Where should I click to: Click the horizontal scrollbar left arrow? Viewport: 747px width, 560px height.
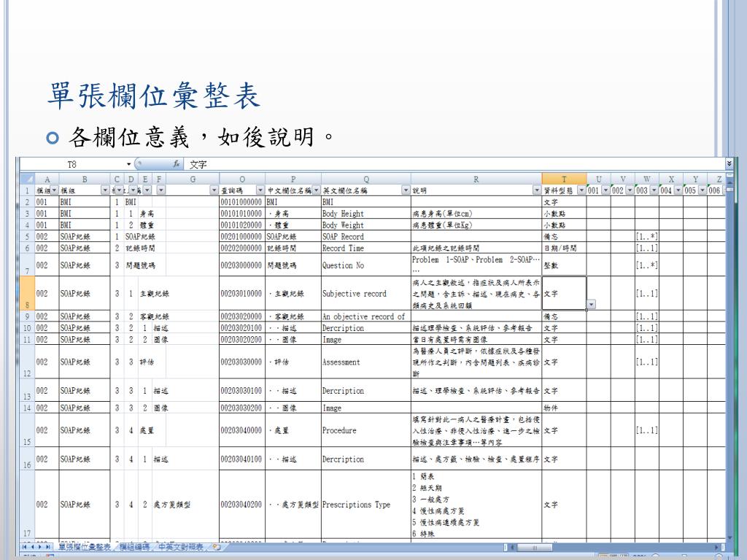512,548
